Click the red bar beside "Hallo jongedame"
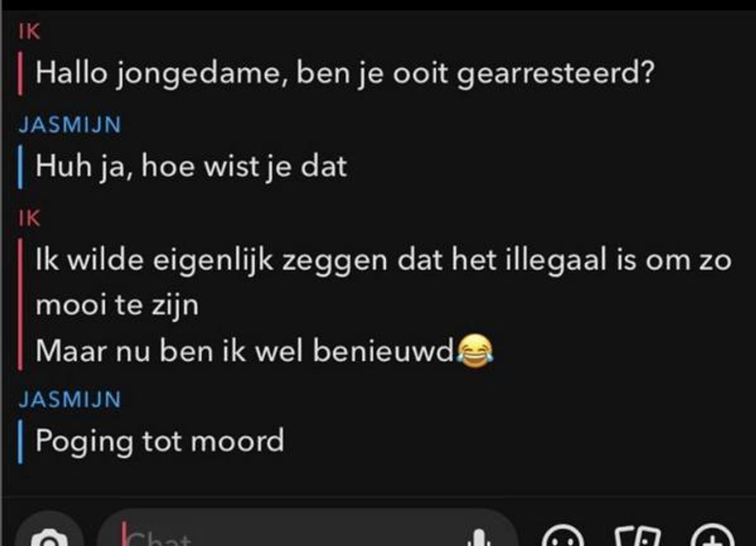This screenshot has height=546, width=756. click(21, 76)
